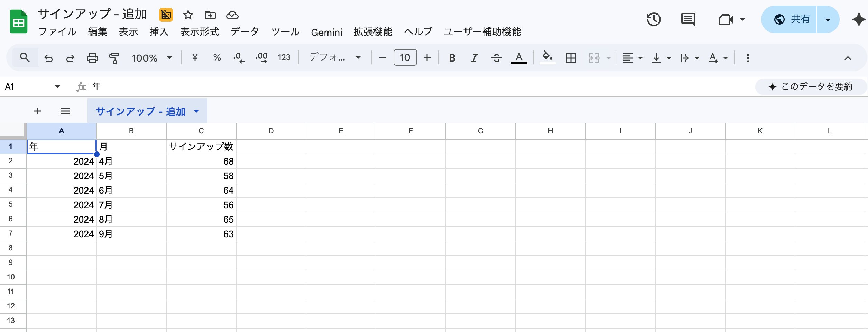Toggle bold formatting
Image resolution: width=868 pixels, height=332 pixels.
tap(452, 58)
